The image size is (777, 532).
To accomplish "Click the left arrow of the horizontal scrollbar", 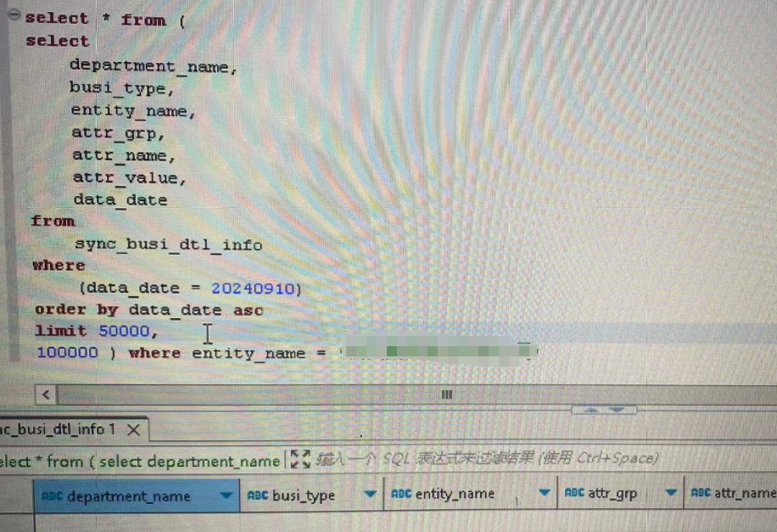I will coord(46,395).
